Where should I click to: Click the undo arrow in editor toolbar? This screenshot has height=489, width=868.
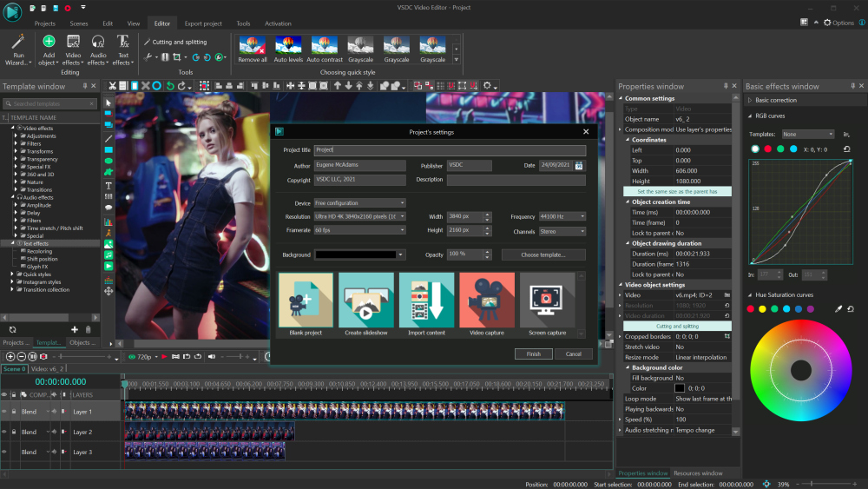[x=170, y=86]
